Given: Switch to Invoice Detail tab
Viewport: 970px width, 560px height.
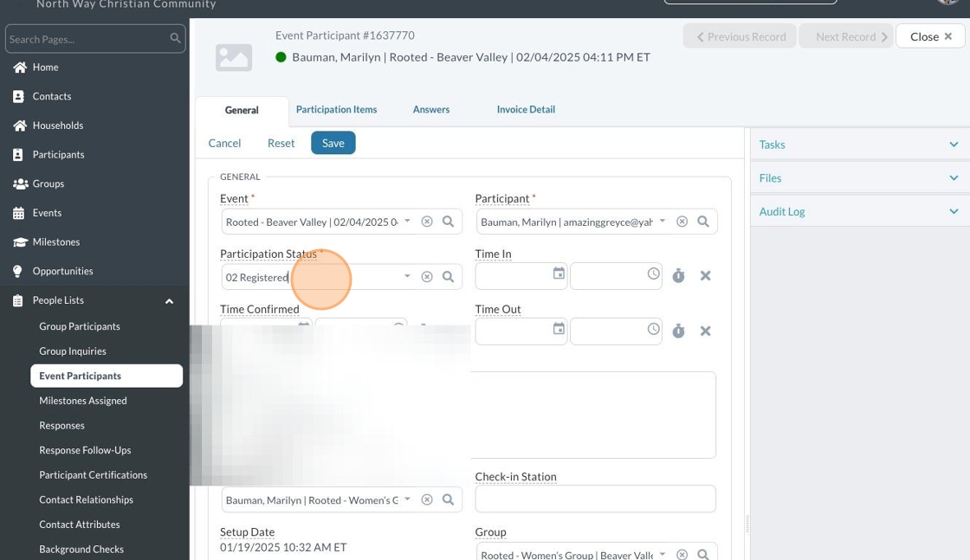Looking at the screenshot, I should click(526, 109).
